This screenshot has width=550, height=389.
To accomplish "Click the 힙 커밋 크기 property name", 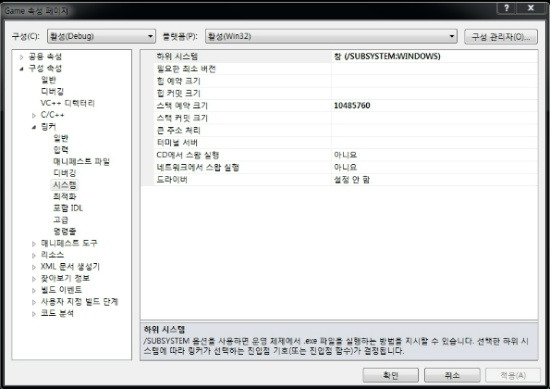I will pyautogui.click(x=178, y=93).
